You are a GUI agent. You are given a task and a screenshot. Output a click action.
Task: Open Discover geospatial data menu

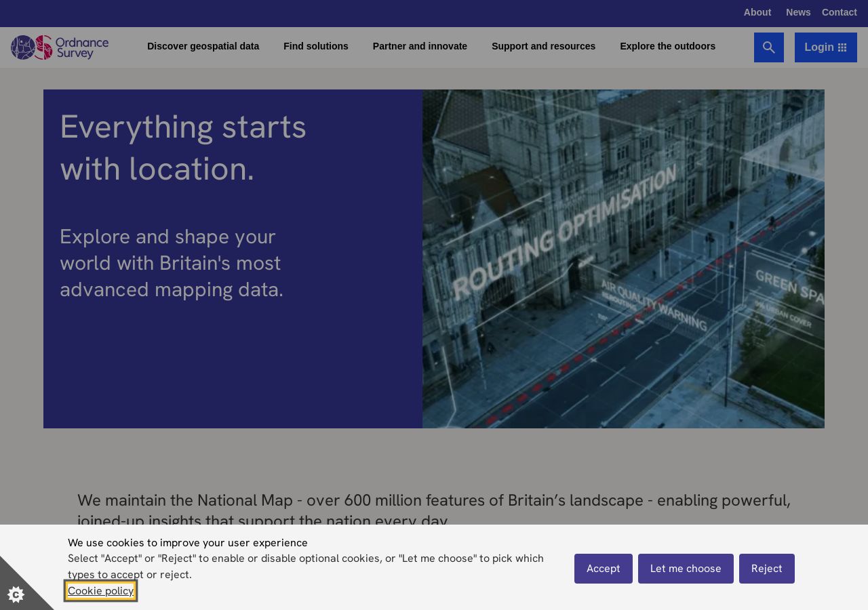point(203,46)
